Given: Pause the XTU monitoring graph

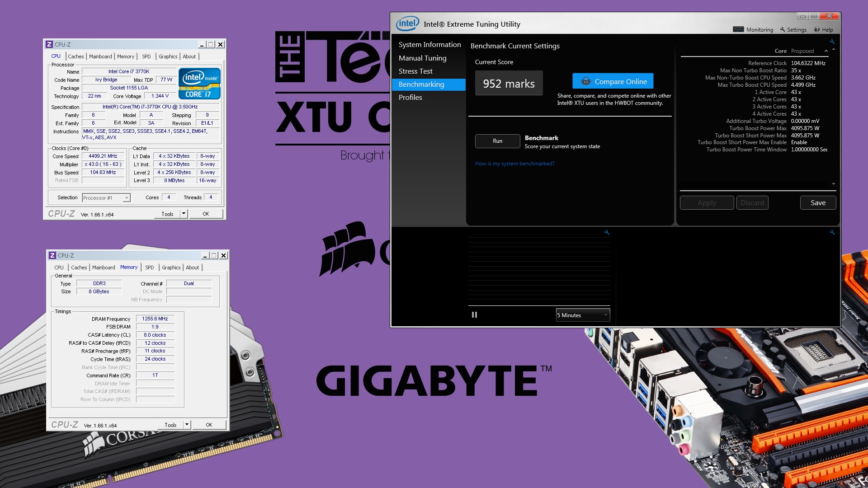Looking at the screenshot, I should coord(474,315).
